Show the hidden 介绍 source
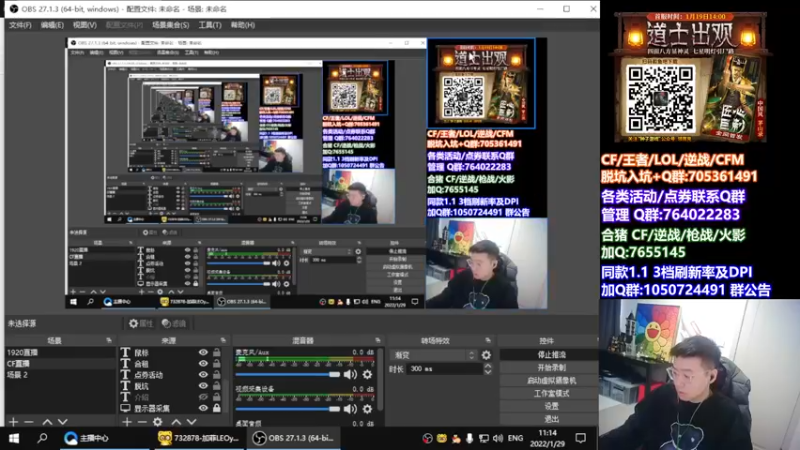 pos(203,397)
